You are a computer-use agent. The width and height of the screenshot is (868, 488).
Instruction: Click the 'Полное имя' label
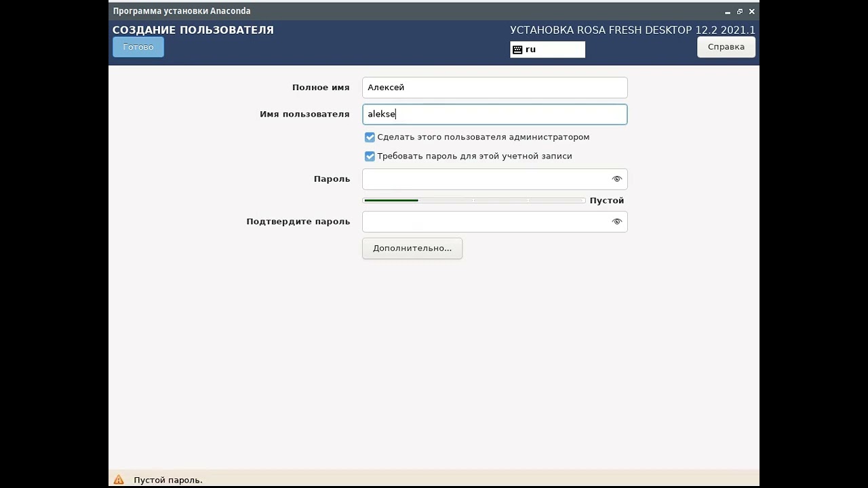point(321,87)
